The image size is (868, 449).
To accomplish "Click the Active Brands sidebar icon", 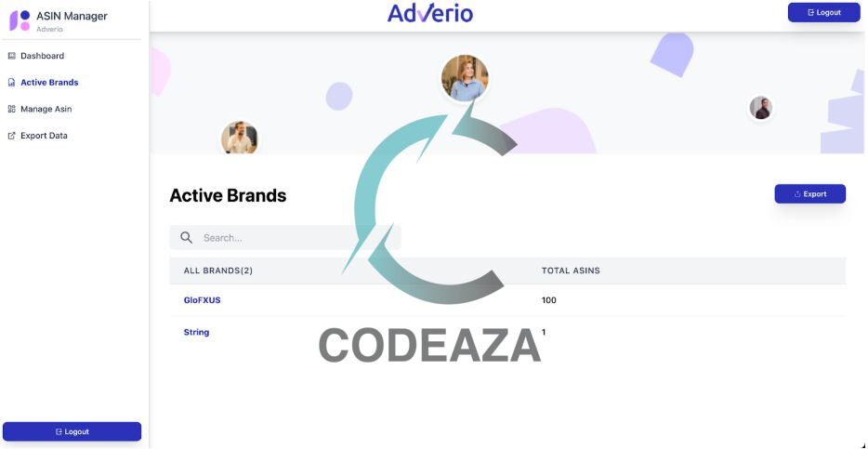I will pos(12,83).
